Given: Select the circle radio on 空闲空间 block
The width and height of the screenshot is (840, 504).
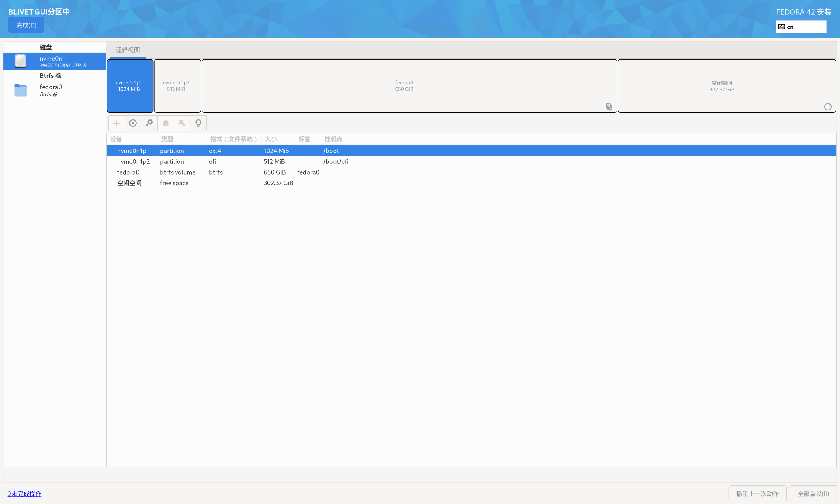Looking at the screenshot, I should point(827,107).
